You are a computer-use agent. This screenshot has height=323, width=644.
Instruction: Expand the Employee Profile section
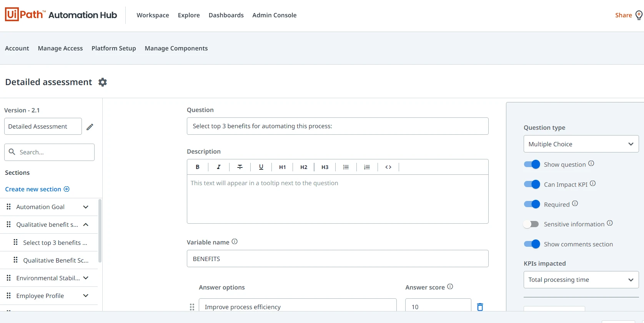(x=86, y=296)
